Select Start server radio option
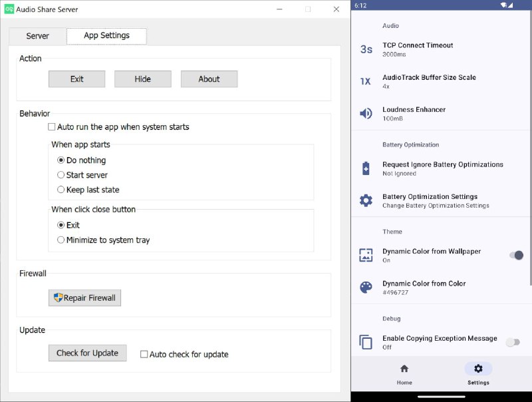 tap(61, 175)
